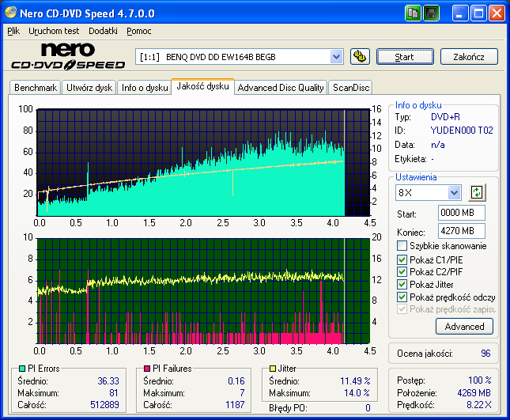Click the Start position 0000 MB field

[x=462, y=213]
